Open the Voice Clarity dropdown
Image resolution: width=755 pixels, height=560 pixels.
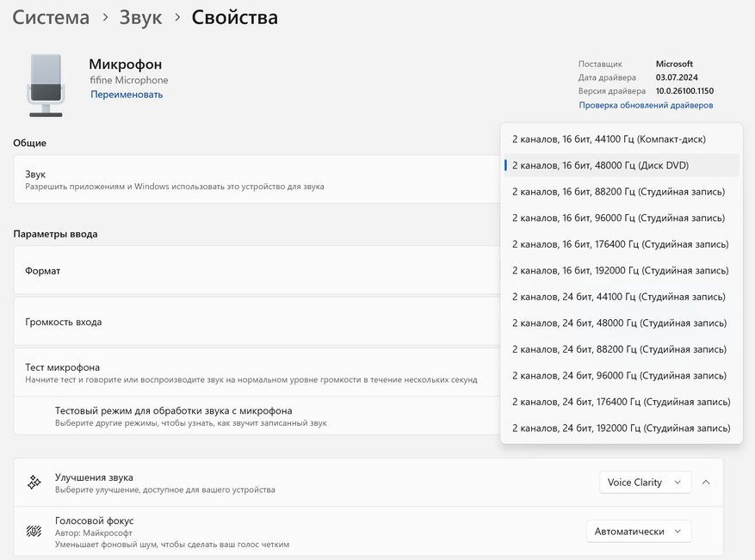(x=645, y=483)
